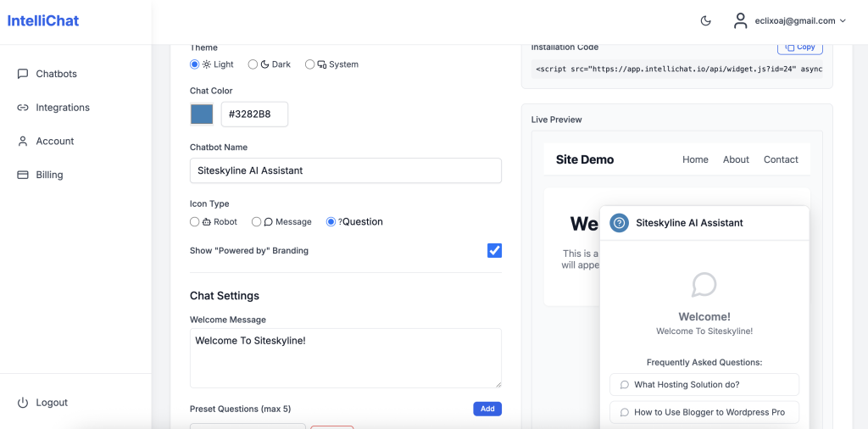This screenshot has height=429, width=868.
Task: Add a new preset question
Action: (487, 409)
